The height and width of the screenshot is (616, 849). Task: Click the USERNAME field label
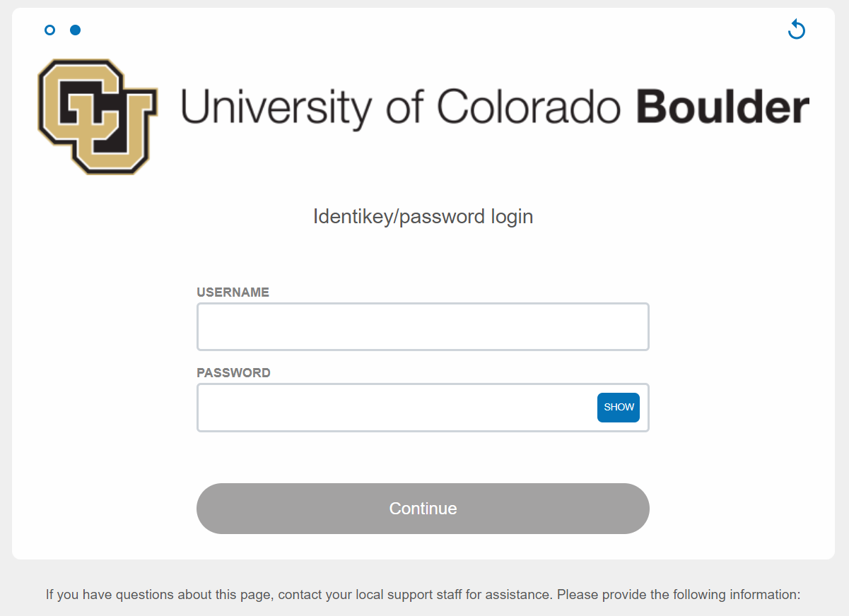coord(233,292)
